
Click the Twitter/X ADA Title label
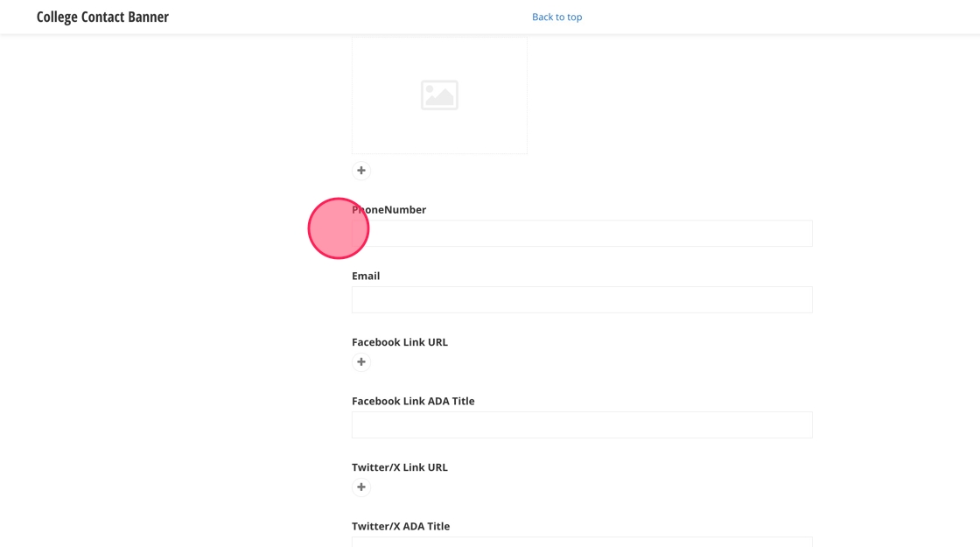pos(401,526)
